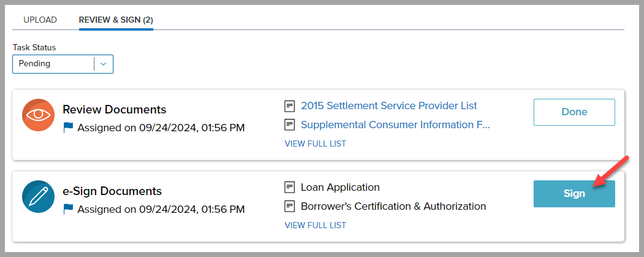Click the Loan Application document name

pyautogui.click(x=340, y=187)
